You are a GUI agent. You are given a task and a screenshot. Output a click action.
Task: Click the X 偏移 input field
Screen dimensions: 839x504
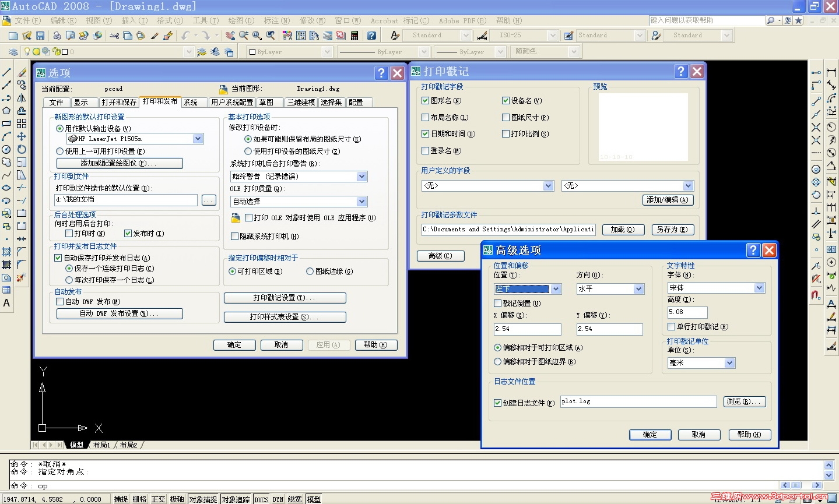pos(528,329)
